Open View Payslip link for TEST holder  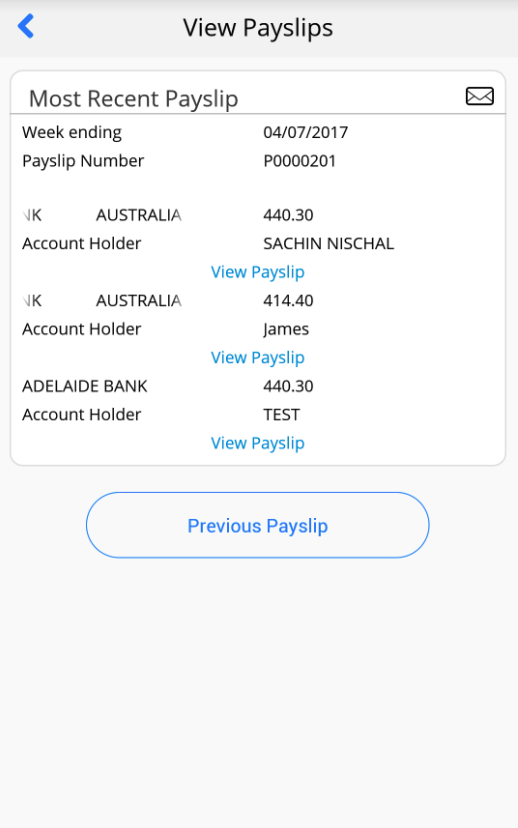[x=258, y=443]
